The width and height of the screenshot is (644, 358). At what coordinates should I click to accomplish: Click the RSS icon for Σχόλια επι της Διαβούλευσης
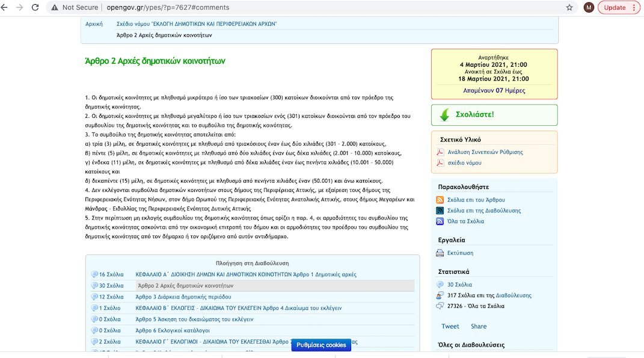pos(440,211)
